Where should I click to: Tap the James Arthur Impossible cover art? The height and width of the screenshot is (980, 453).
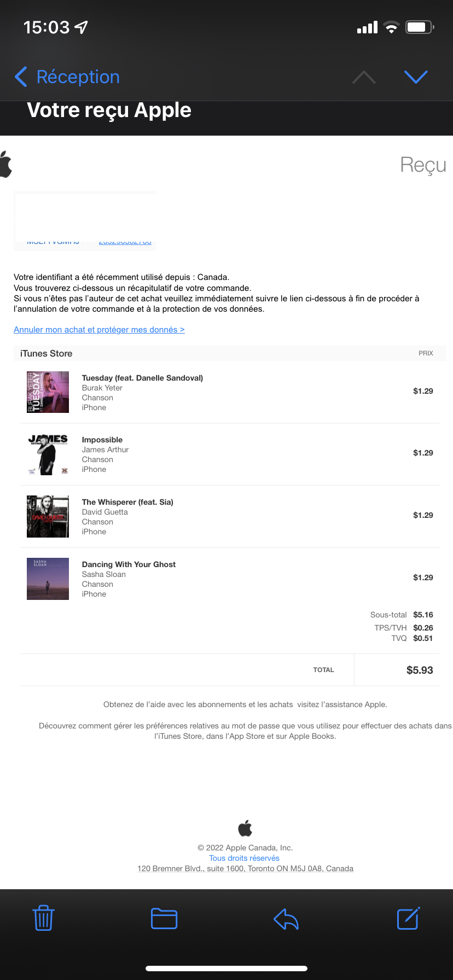(48, 454)
